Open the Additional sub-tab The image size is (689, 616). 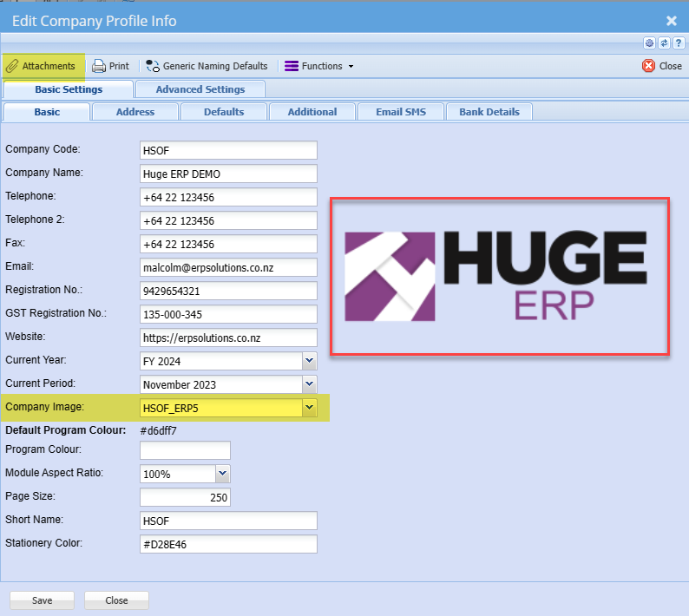312,112
